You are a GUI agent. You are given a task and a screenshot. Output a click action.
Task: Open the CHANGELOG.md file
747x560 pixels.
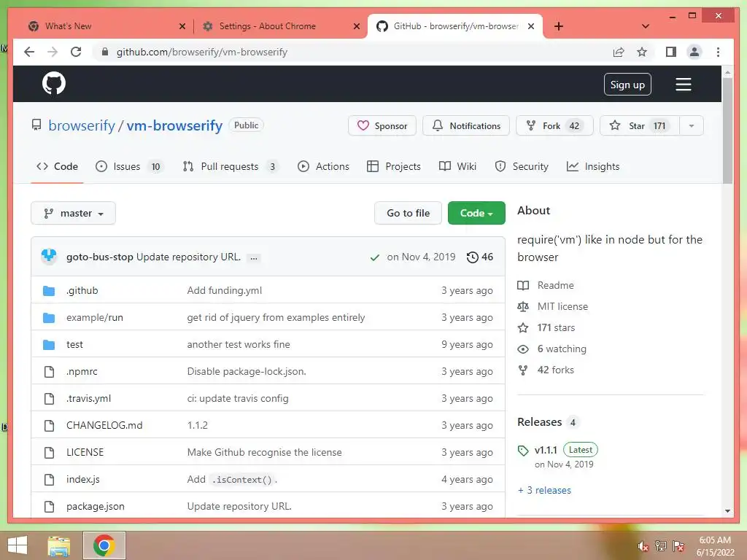(104, 425)
